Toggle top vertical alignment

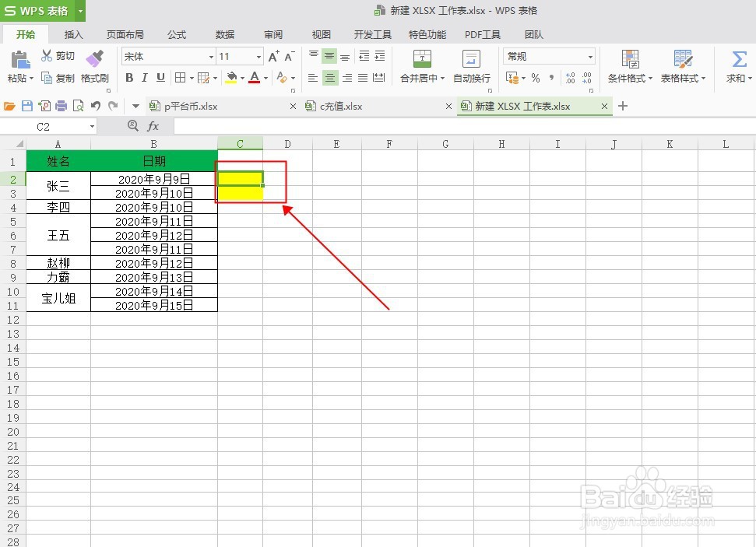pyautogui.click(x=314, y=56)
